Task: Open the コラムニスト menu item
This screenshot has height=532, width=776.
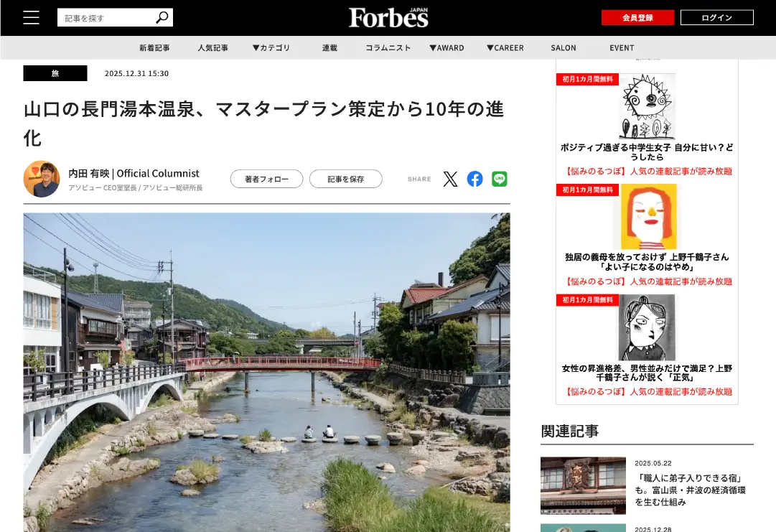Action: tap(388, 48)
